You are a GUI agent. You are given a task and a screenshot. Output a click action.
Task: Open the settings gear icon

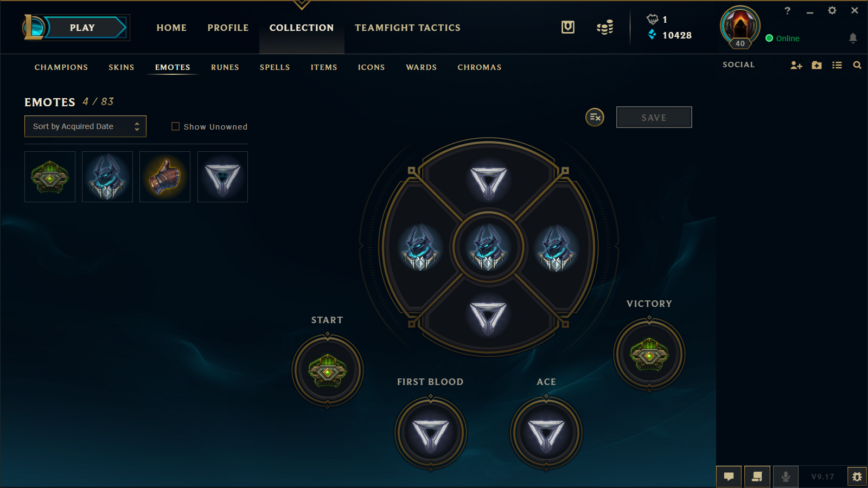(832, 10)
